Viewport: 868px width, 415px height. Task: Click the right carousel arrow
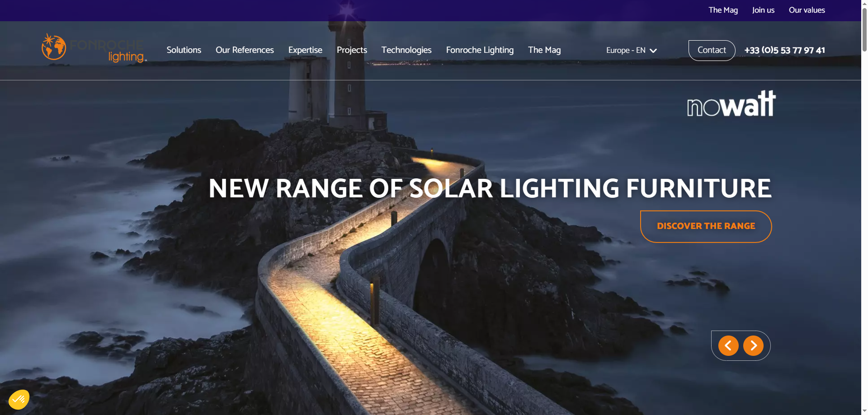tap(754, 345)
